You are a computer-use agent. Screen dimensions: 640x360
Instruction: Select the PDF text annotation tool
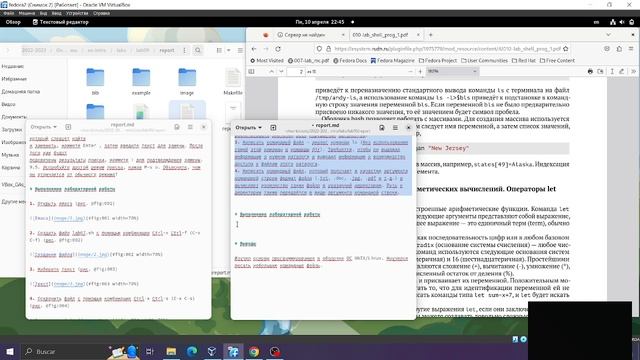pyautogui.click(x=612, y=71)
